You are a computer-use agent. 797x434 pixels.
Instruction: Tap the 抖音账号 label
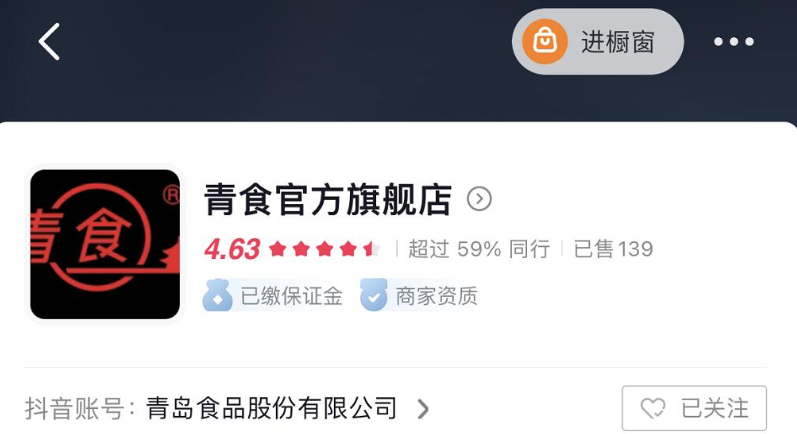pyautogui.click(x=75, y=408)
